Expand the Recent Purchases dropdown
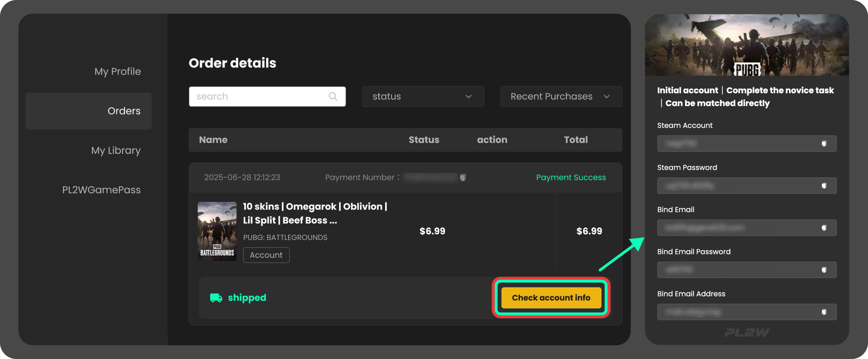 click(551, 96)
